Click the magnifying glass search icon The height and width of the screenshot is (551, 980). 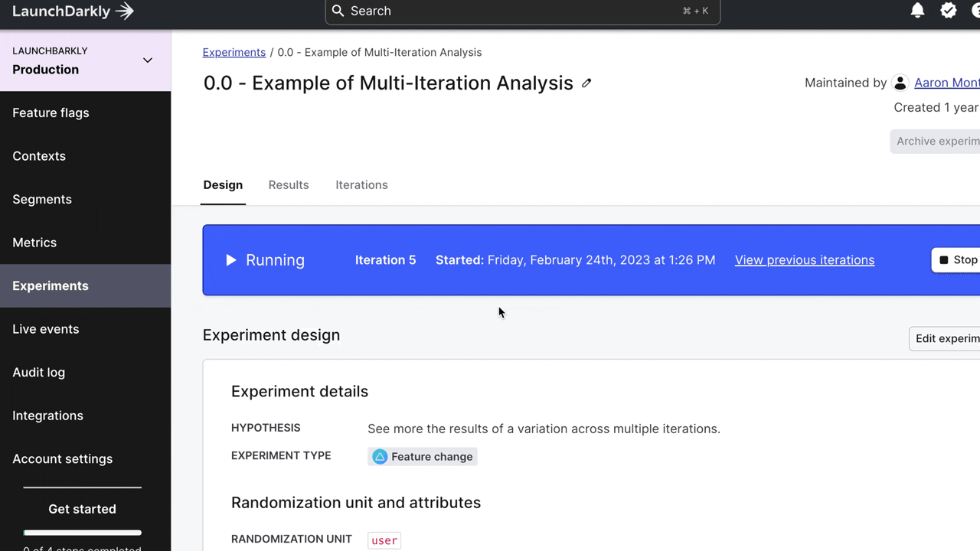338,11
